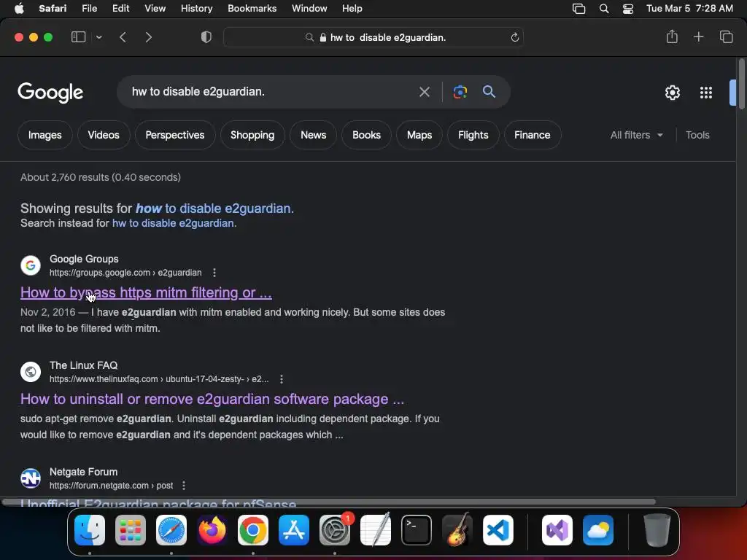The width and height of the screenshot is (747, 560).
Task: Open more options for The Linux FAQ result
Action: [282, 379]
